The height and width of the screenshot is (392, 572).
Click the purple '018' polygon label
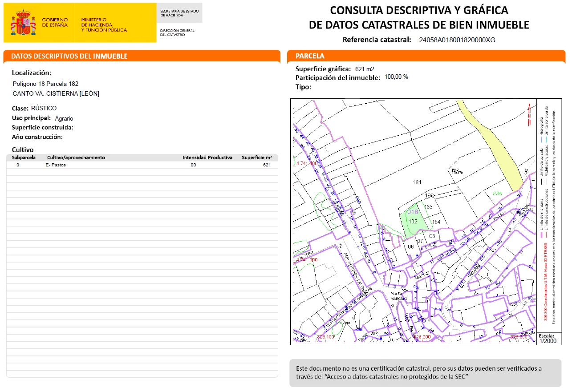[413, 212]
